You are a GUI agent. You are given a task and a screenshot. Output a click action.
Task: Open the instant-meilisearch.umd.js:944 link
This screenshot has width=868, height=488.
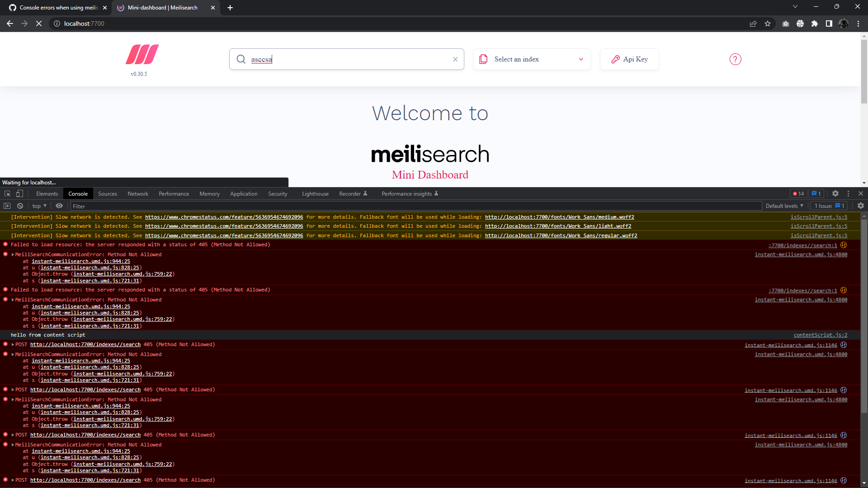80,261
